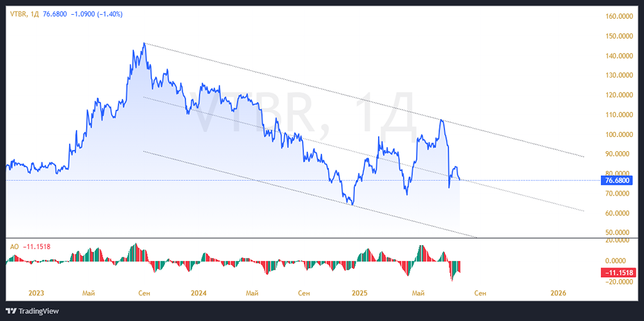Screen dimensions: 644x321
Task: Click the 150.0000 price axis label
Action: pyautogui.click(x=620, y=36)
